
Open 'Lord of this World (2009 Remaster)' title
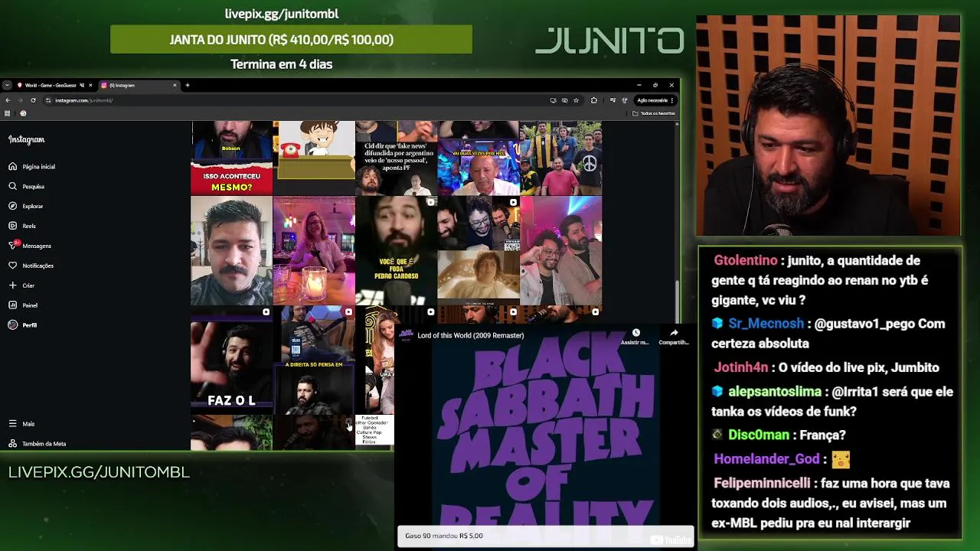pyautogui.click(x=471, y=335)
